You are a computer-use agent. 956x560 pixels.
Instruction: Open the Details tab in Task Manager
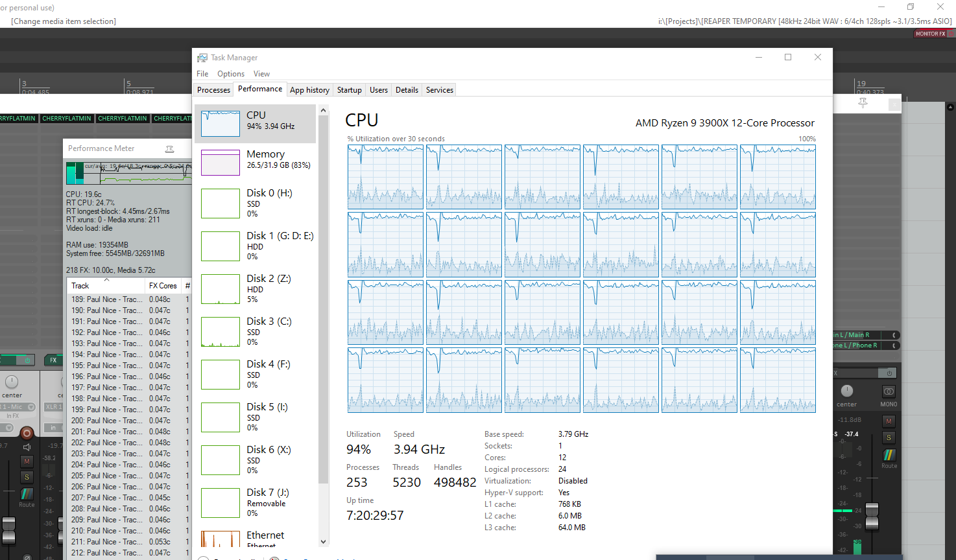tap(407, 90)
